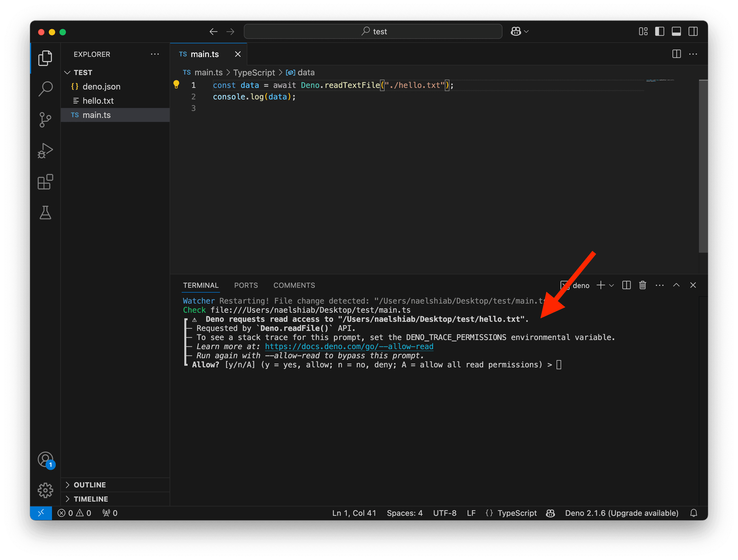Viewport: 738px width, 560px height.
Task: Click the editor minimap
Action: click(660, 81)
